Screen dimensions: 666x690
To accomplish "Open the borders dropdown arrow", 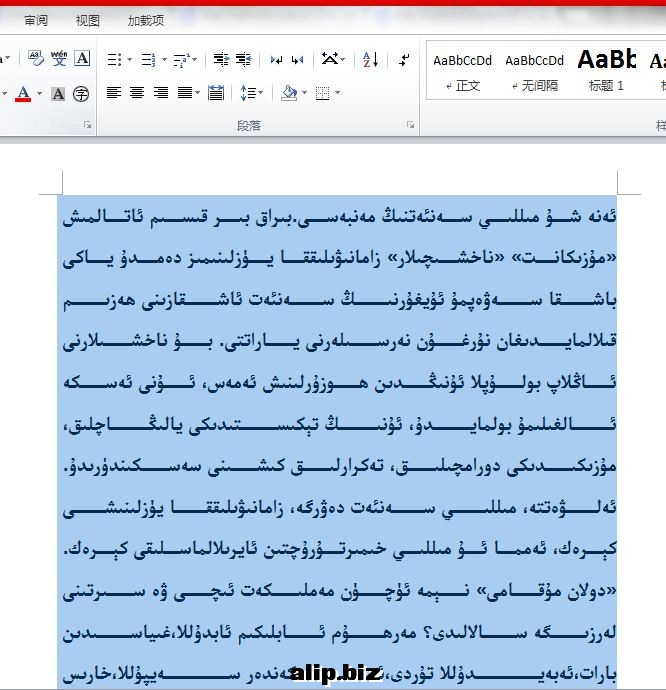I will pyautogui.click(x=337, y=94).
